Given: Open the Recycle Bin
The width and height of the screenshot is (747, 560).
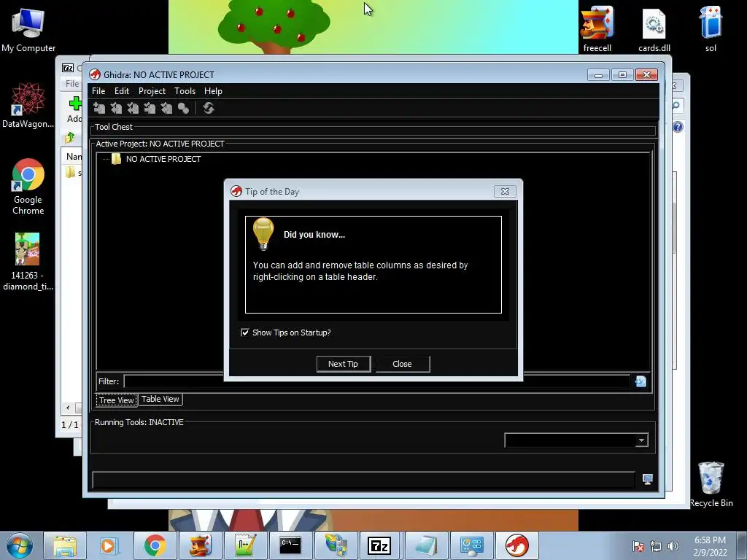Looking at the screenshot, I should coord(711,484).
